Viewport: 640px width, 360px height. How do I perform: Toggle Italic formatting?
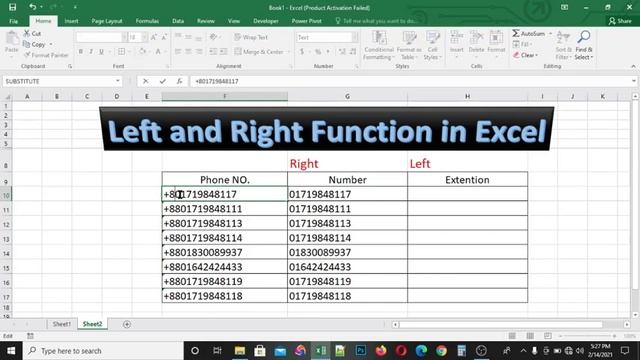[x=91, y=51]
